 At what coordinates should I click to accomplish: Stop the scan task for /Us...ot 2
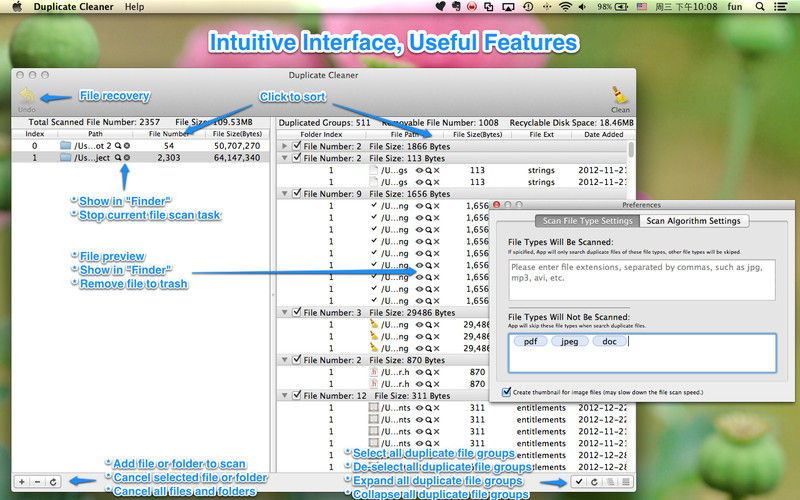(x=127, y=146)
